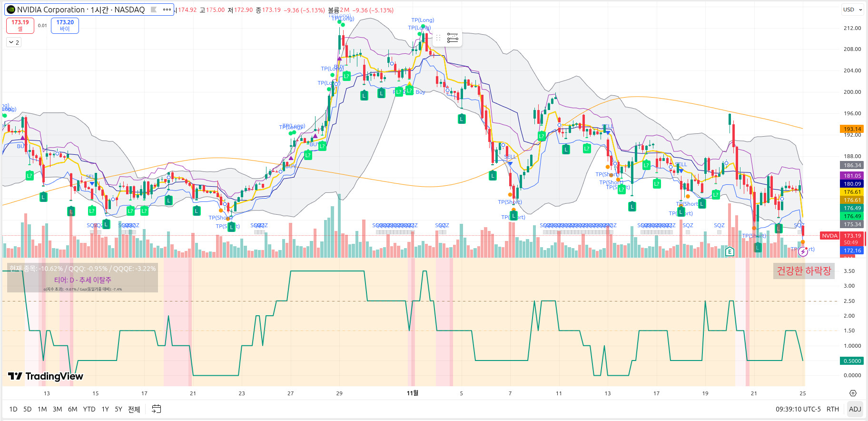This screenshot has height=421, width=868.
Task: Open the go-to-date calendar icon
Action: [x=156, y=409]
